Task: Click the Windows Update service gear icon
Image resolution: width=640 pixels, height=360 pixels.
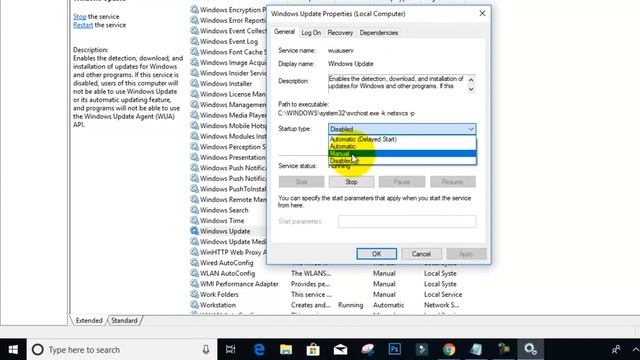Action: point(194,231)
